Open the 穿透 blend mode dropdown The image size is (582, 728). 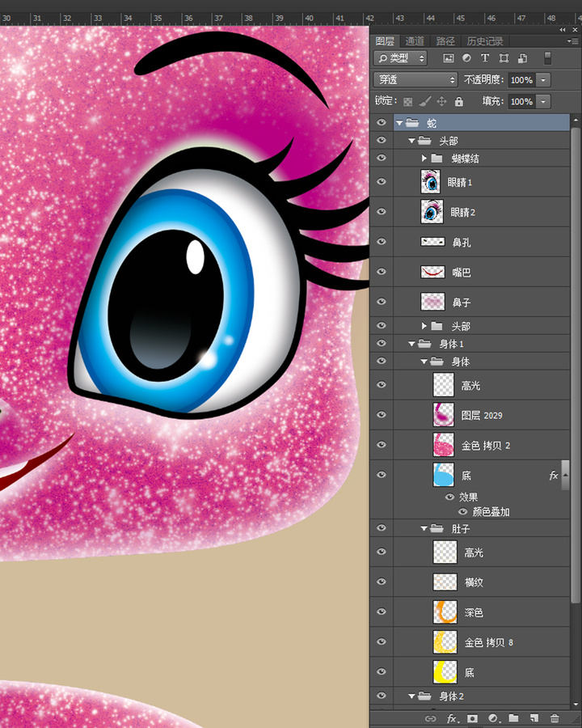pos(415,80)
